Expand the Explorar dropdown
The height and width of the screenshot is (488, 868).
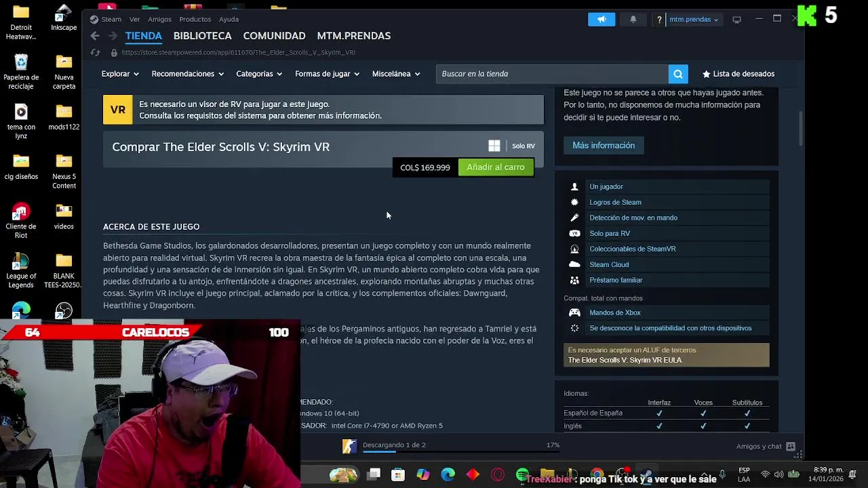coord(120,74)
